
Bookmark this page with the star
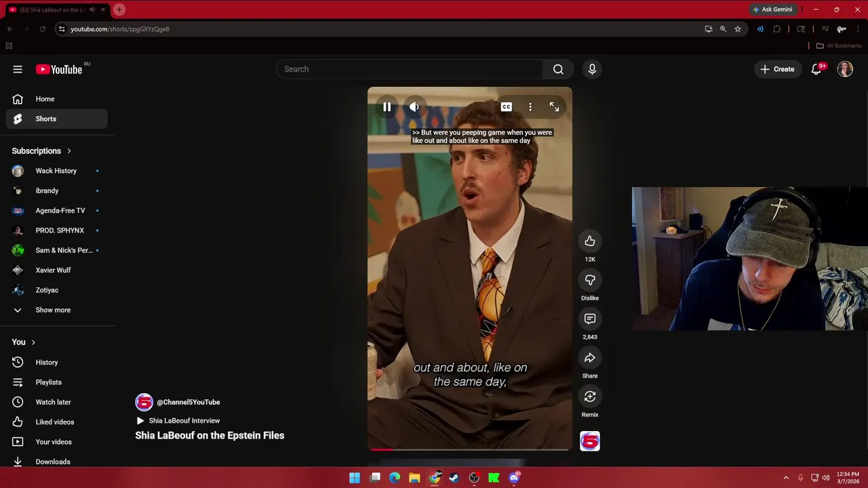coord(738,29)
